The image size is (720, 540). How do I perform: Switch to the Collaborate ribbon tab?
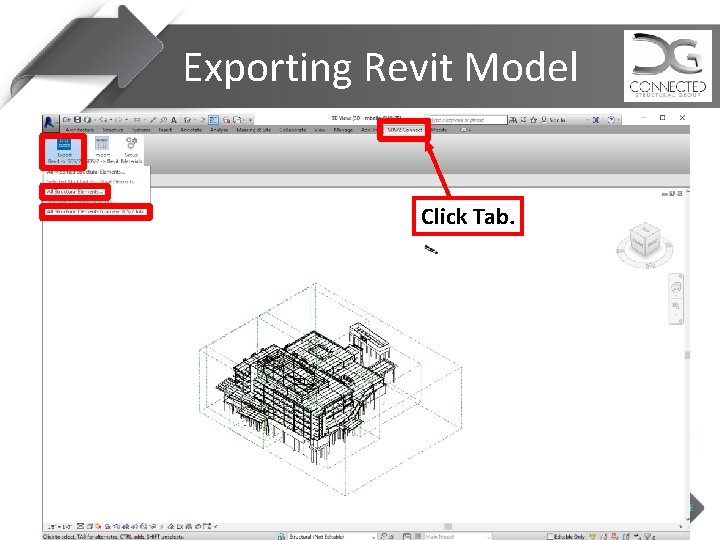click(292, 130)
